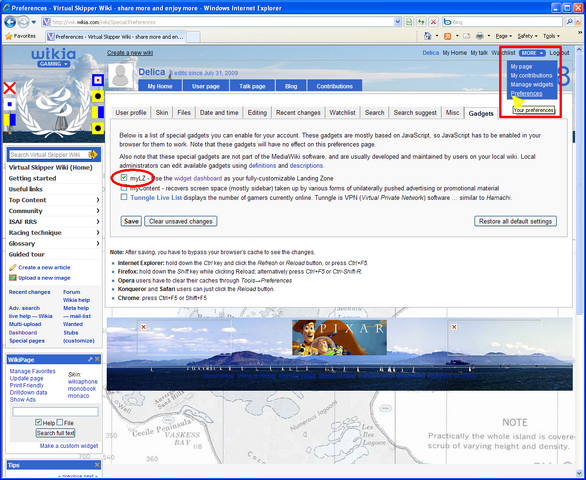
Task: Expand the Racing technique sidebar menu
Action: click(98, 233)
